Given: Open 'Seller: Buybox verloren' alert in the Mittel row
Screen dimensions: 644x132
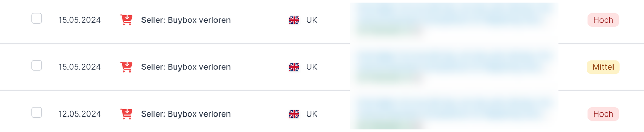Looking at the screenshot, I should pyautogui.click(x=186, y=67).
